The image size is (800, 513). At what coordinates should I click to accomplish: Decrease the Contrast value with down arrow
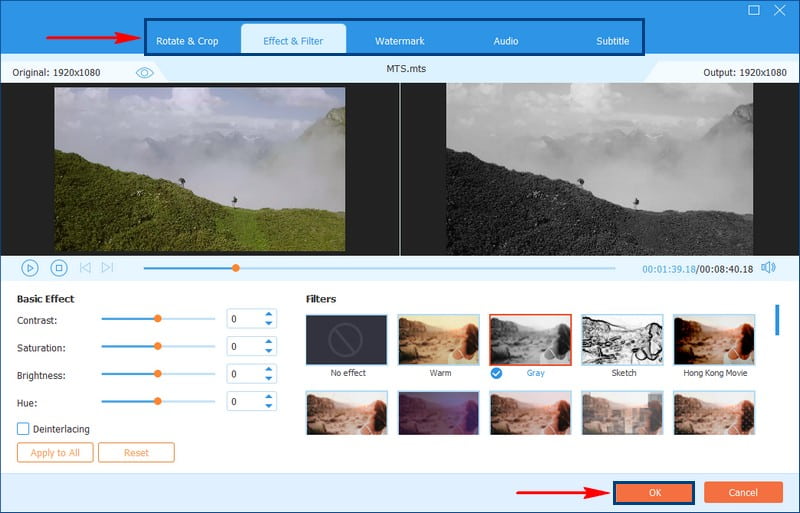(x=269, y=323)
